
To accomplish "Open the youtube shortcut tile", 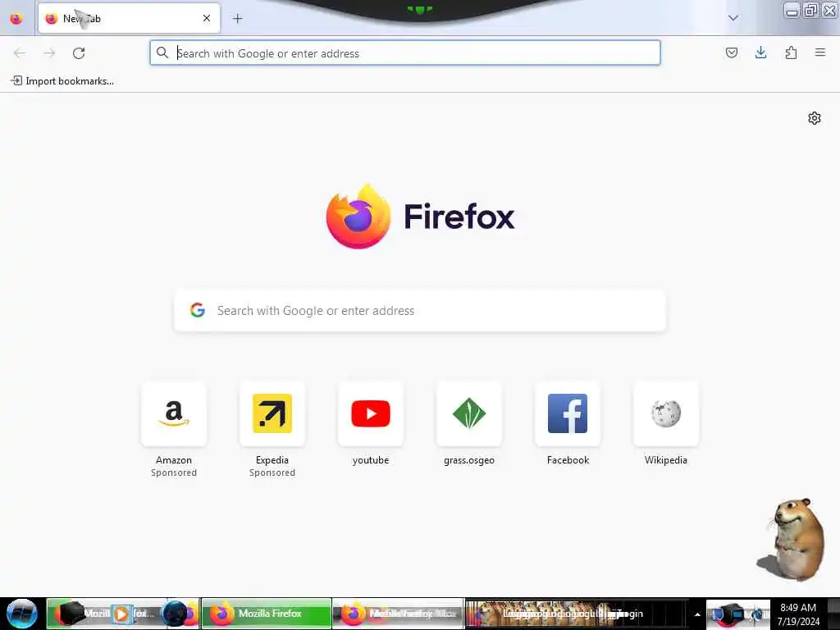I will coord(371,413).
